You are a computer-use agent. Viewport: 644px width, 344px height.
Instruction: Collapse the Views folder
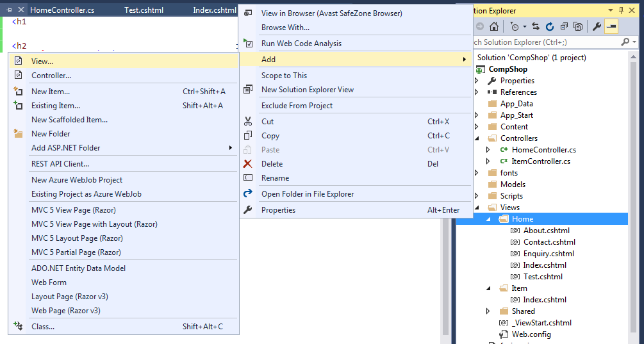(x=477, y=208)
